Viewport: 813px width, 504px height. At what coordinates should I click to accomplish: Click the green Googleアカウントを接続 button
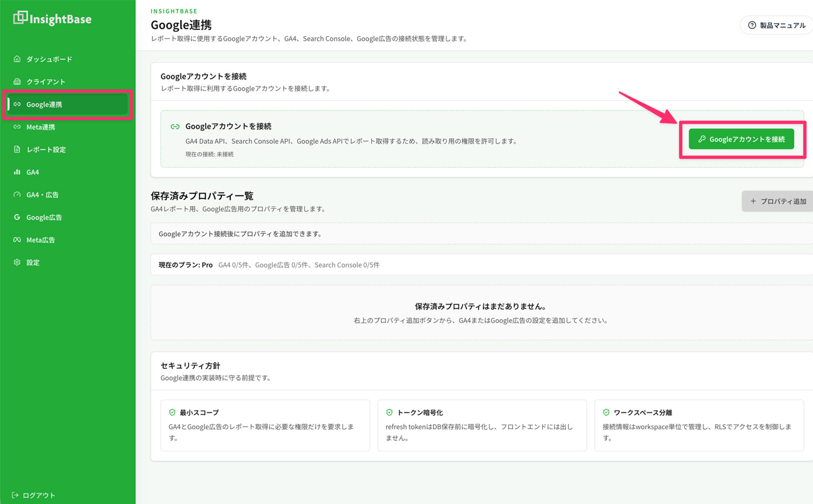pyautogui.click(x=741, y=139)
